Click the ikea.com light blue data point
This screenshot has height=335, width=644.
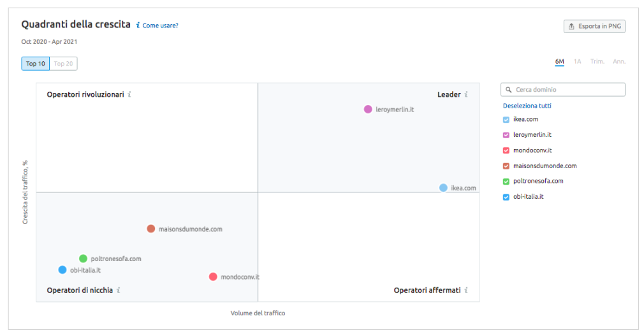443,188
